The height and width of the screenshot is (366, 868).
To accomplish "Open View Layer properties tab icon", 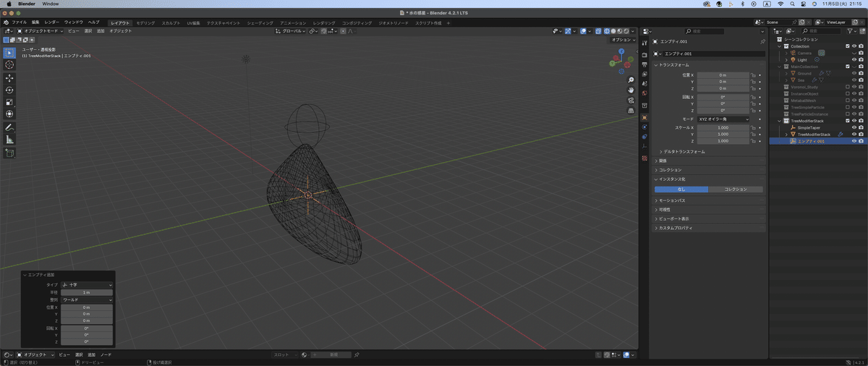I will click(x=644, y=74).
